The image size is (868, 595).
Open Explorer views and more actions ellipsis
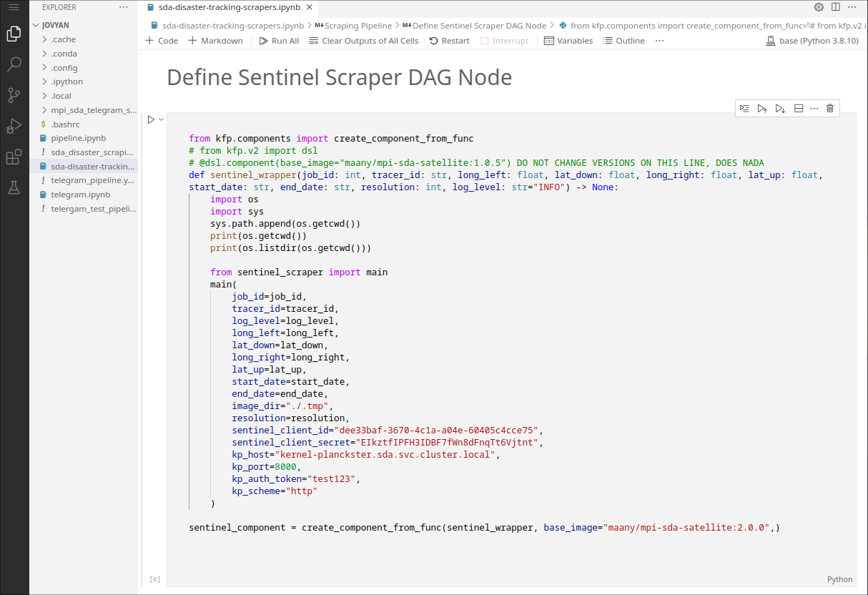124,7
